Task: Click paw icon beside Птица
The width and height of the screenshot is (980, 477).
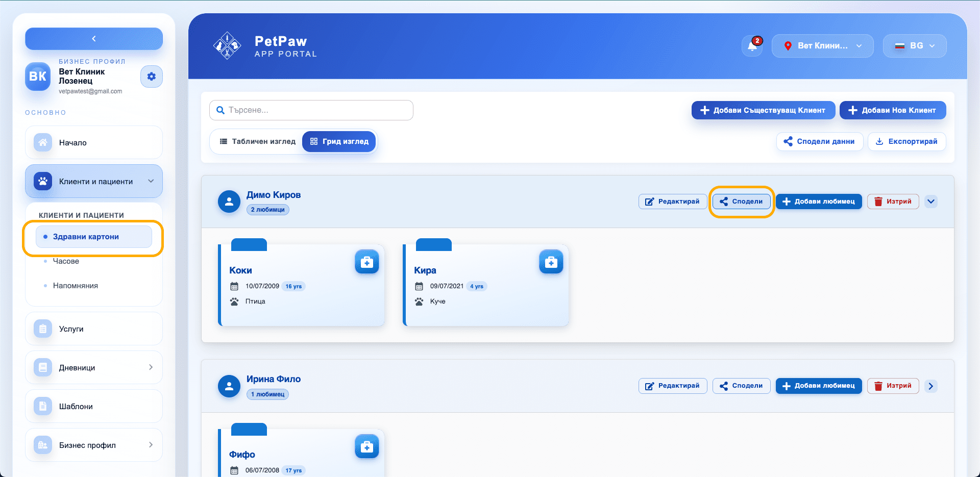Action: coord(234,302)
